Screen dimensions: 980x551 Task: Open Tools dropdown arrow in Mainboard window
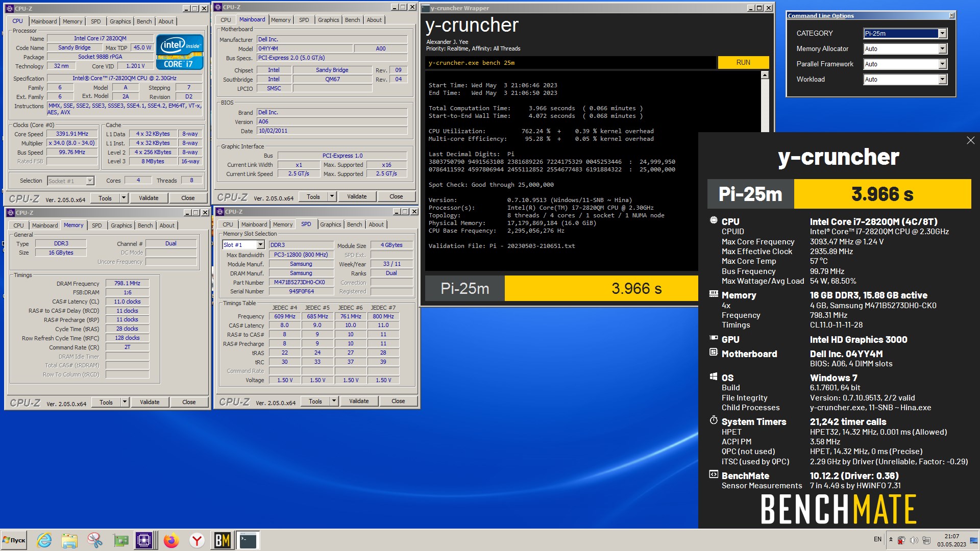pos(332,196)
